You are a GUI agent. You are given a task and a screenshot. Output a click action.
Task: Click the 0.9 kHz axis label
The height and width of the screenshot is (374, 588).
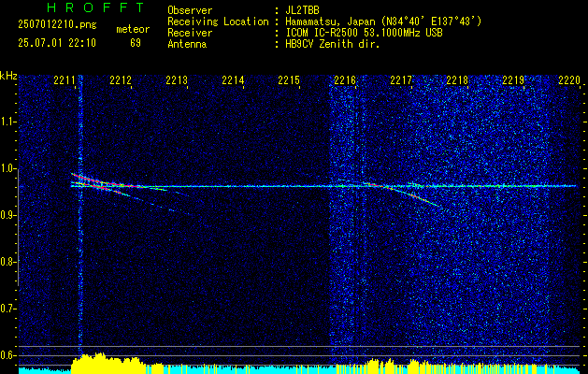[7, 215]
